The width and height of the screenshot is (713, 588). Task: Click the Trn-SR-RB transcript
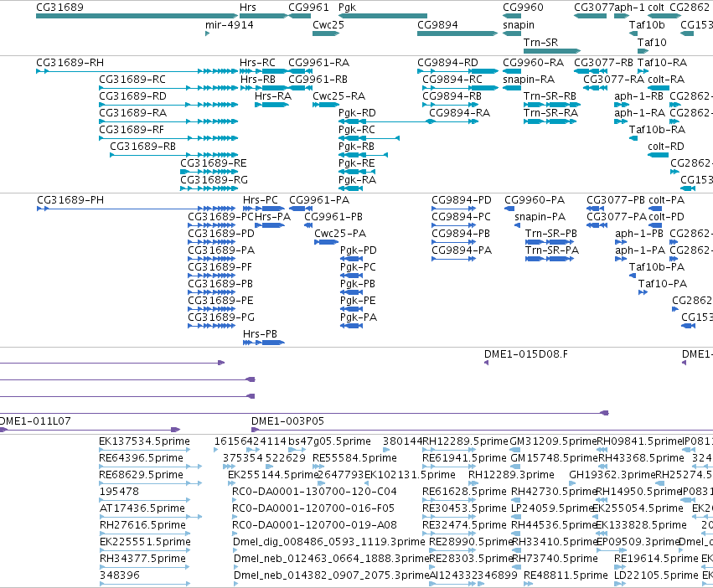[x=551, y=105]
